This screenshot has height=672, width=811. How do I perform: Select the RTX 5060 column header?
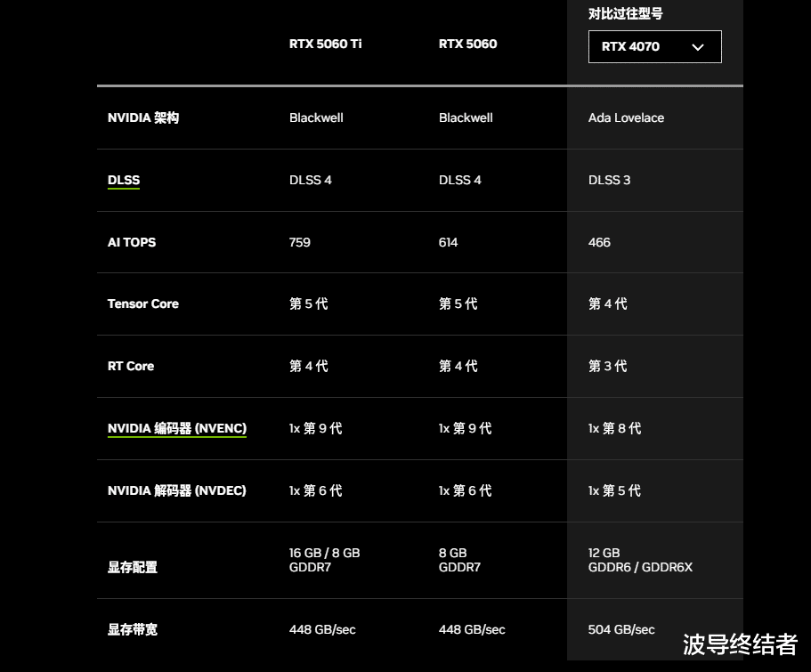[x=467, y=44]
